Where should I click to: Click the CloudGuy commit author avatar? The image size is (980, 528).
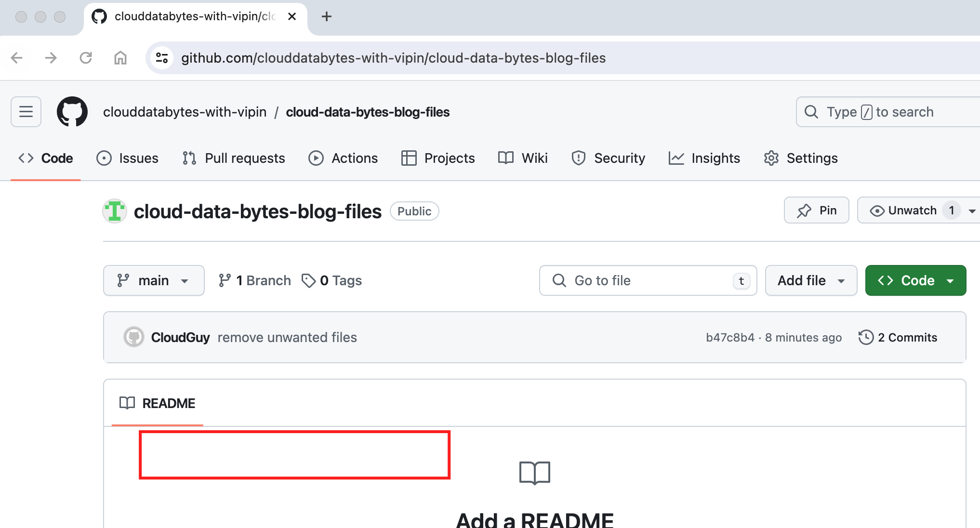(x=134, y=337)
